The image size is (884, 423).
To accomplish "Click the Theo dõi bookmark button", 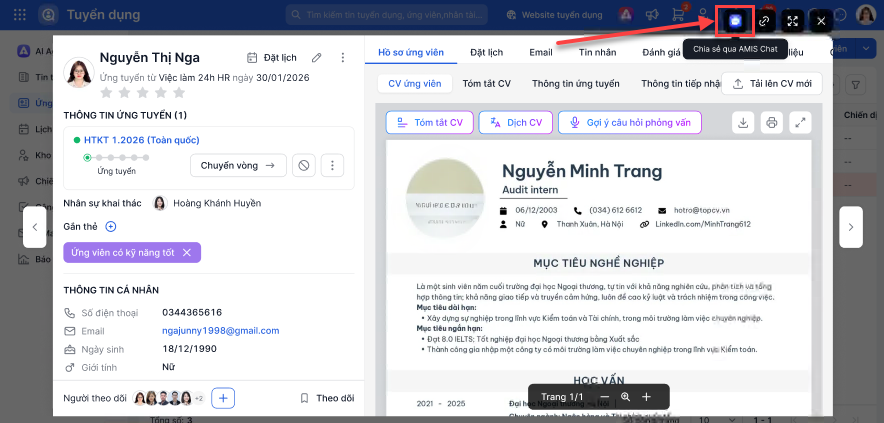I will [x=328, y=398].
